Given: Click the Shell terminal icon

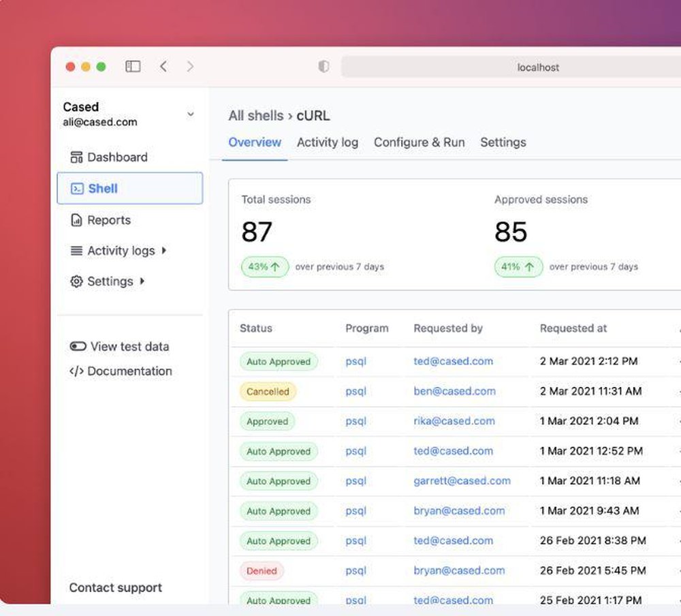Looking at the screenshot, I should (x=78, y=189).
